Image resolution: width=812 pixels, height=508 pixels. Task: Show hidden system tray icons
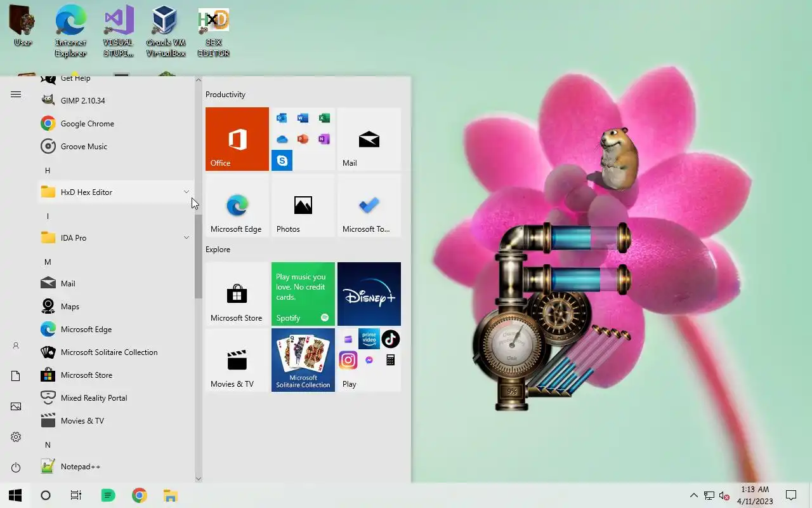[x=693, y=495]
